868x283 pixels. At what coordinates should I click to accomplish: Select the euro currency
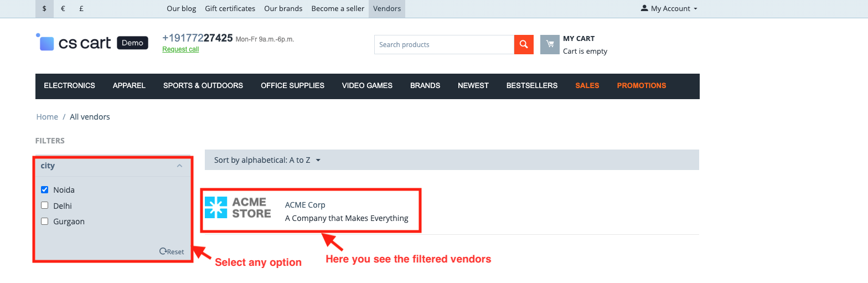[x=63, y=8]
